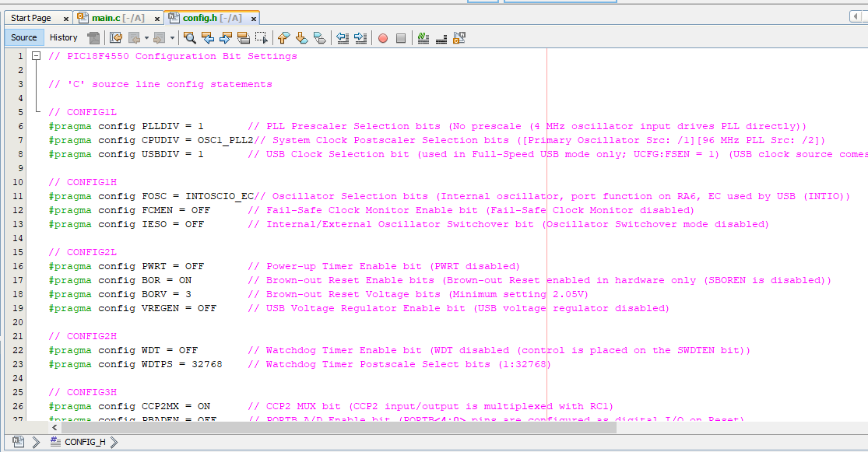Toggle Bookmark on current line
868x452 pixels.
[x=319, y=37]
